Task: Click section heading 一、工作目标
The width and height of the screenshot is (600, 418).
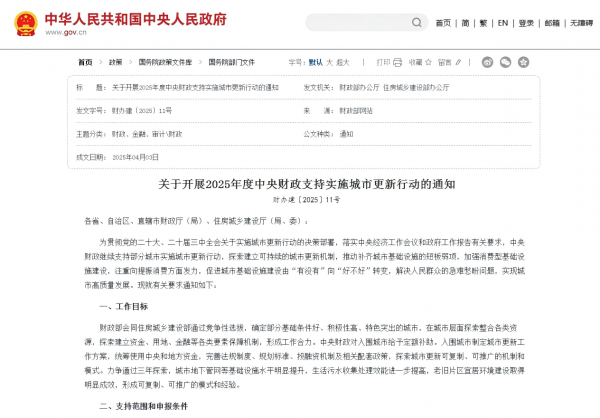Action: point(124,306)
